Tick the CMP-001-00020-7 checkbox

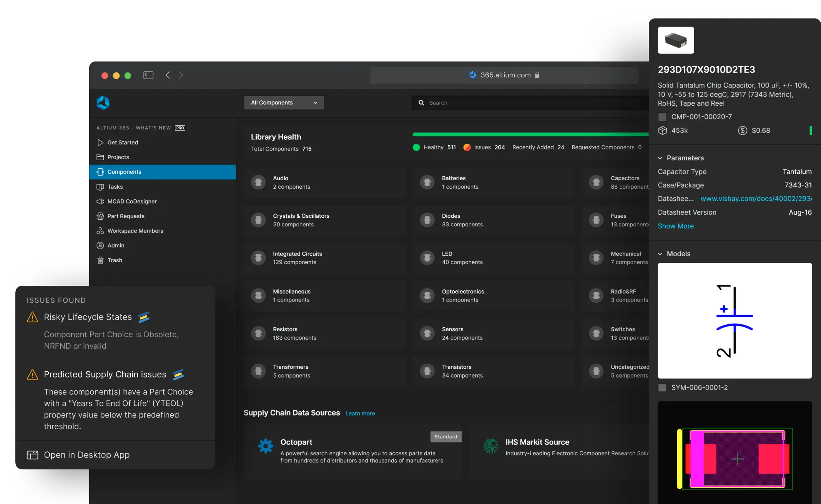[662, 117]
